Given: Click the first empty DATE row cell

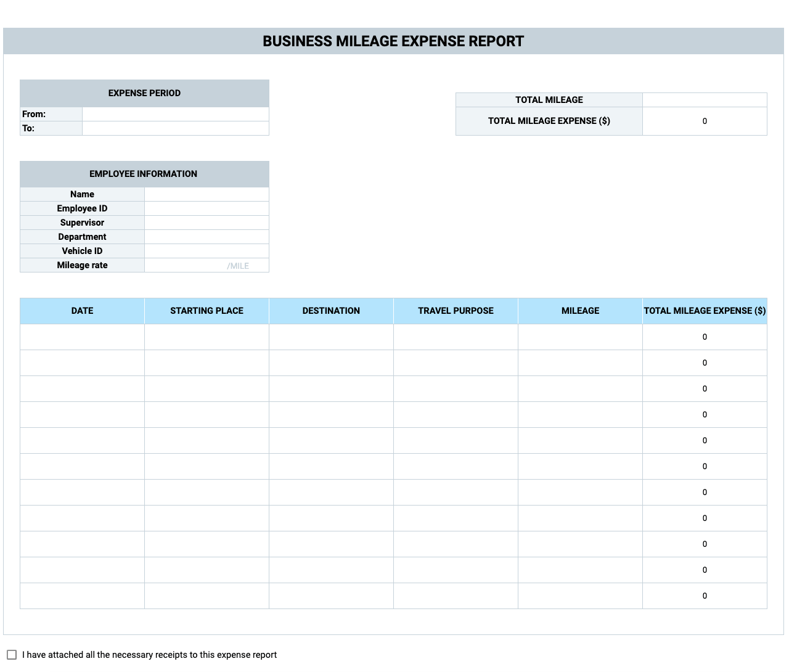Looking at the screenshot, I should pyautogui.click(x=82, y=337).
